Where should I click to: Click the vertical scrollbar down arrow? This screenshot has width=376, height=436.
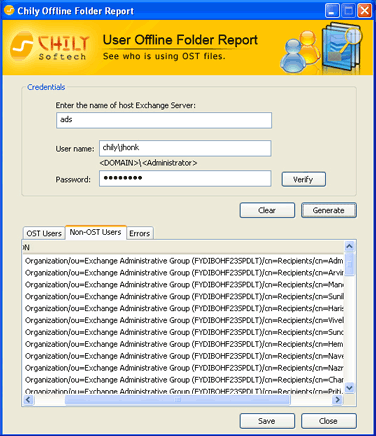click(x=349, y=388)
